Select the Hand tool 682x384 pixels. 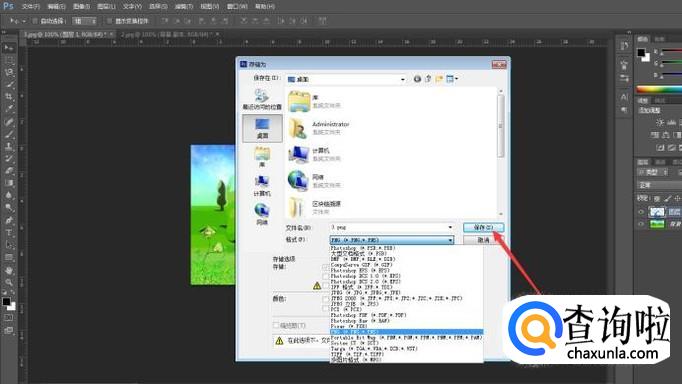[8, 270]
